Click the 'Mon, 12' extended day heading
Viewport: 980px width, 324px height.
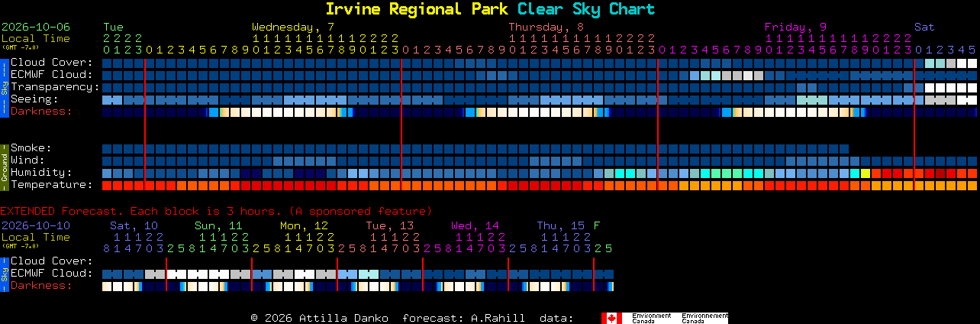coord(304,225)
